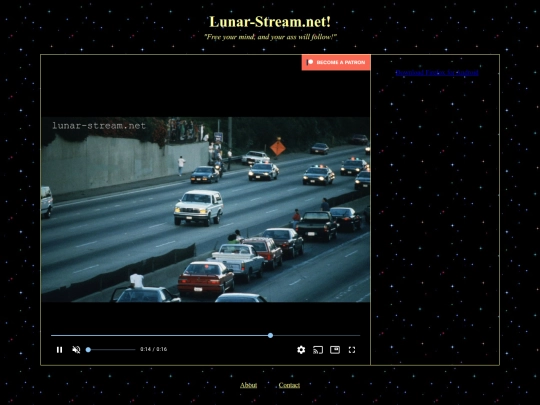Open the video settings gear

point(301,350)
